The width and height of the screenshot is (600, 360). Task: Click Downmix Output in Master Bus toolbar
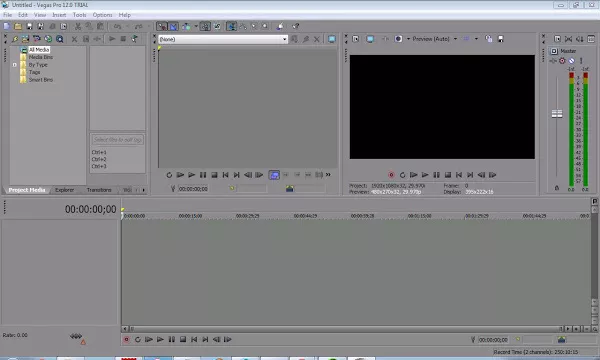click(x=569, y=39)
